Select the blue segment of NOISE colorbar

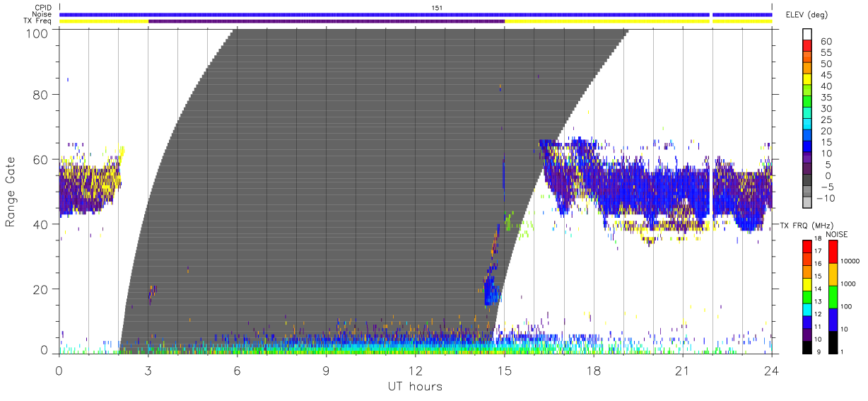click(x=834, y=320)
